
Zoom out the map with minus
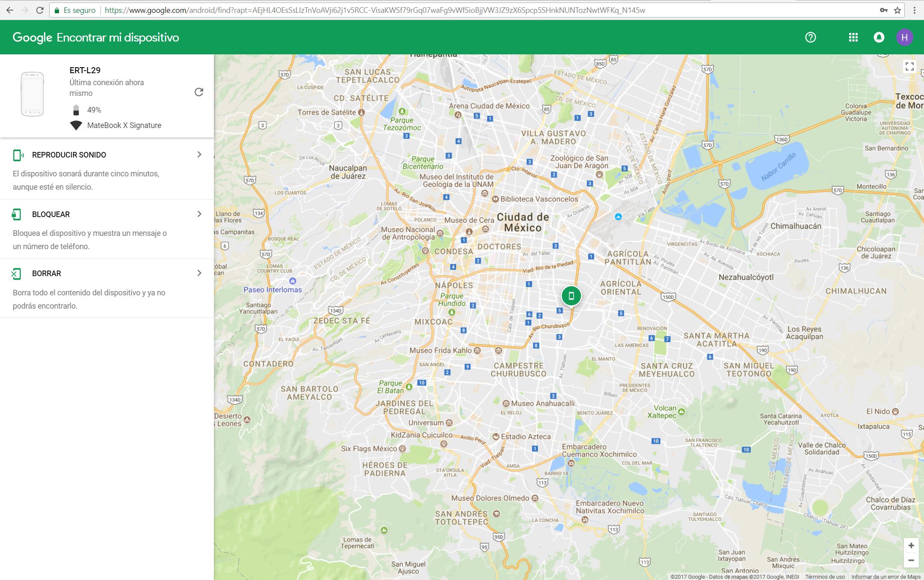[911, 560]
